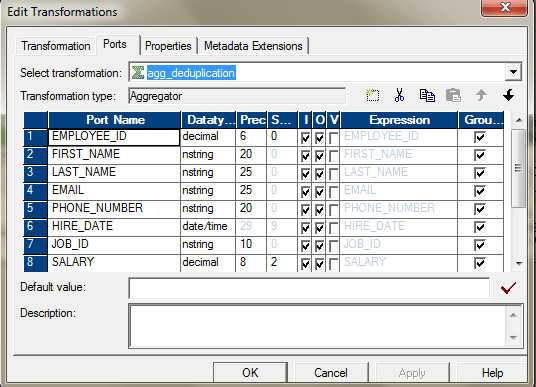Toggle Group By checkbox for LAST_NAME

(x=480, y=173)
